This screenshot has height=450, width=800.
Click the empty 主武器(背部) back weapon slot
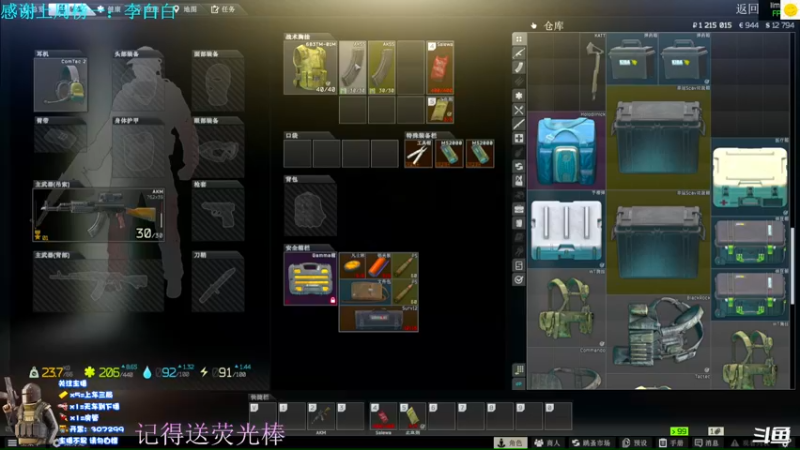[98, 285]
